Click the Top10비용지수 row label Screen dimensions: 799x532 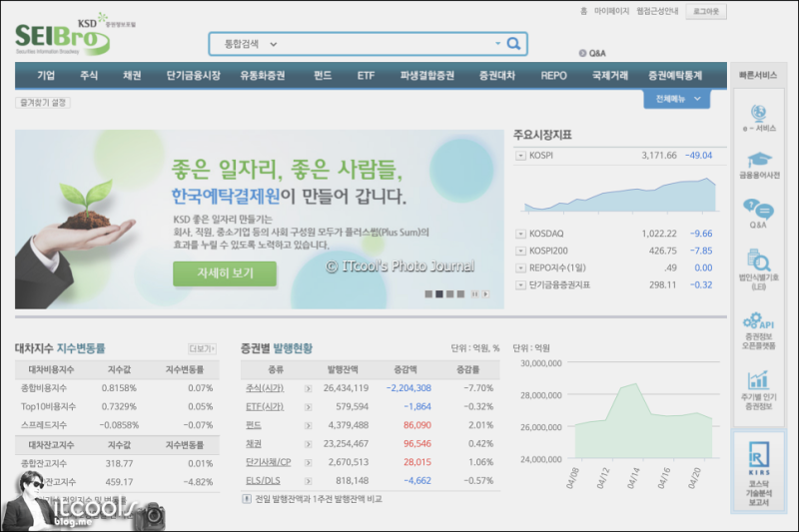tap(48, 407)
